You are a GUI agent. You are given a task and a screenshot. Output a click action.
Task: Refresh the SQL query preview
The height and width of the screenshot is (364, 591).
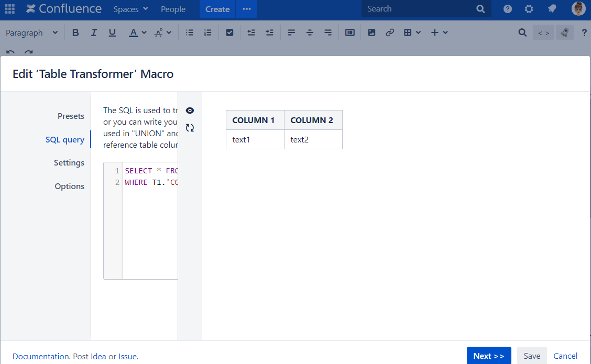coord(190,127)
